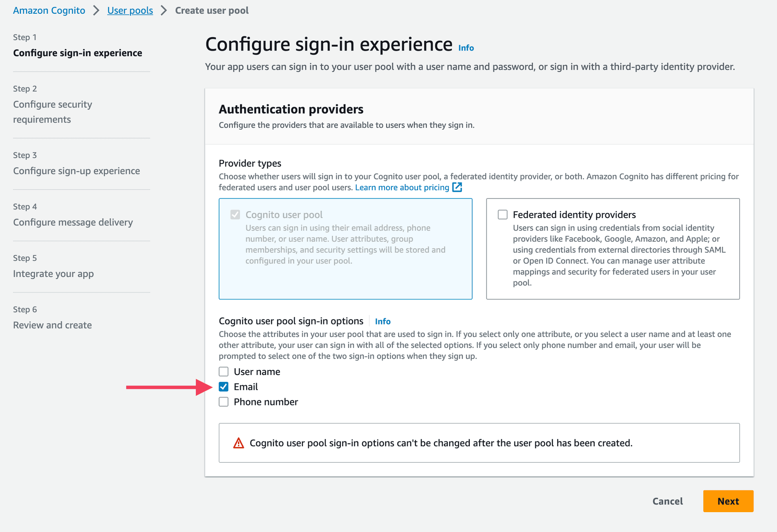Open the Amazon Cognito breadcrumb link

(x=49, y=11)
